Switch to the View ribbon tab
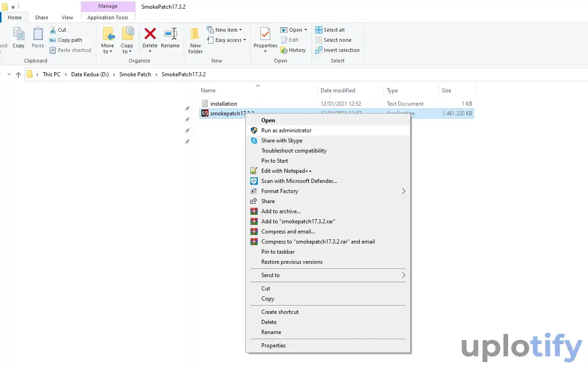 point(67,17)
